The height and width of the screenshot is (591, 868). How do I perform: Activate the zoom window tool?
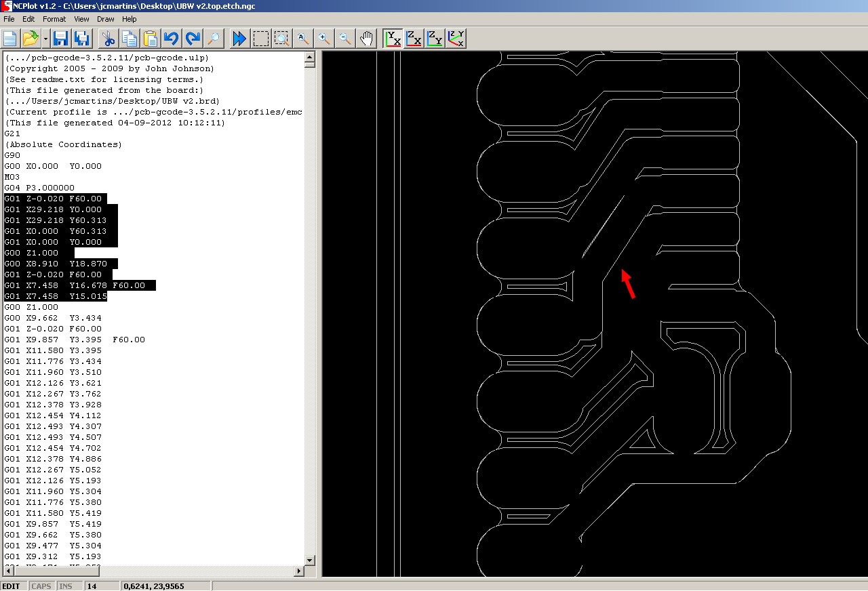[281, 39]
